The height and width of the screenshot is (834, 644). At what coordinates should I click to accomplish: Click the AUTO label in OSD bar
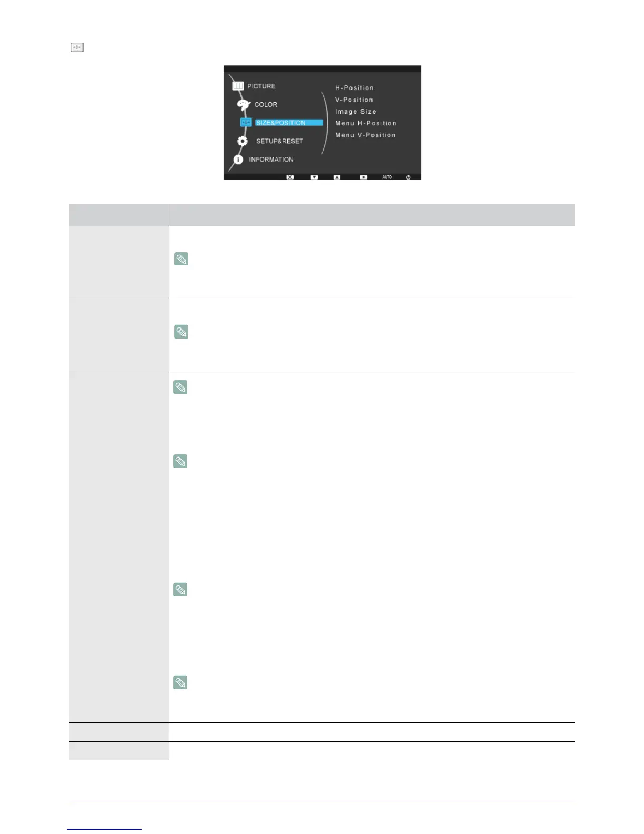coord(387,177)
